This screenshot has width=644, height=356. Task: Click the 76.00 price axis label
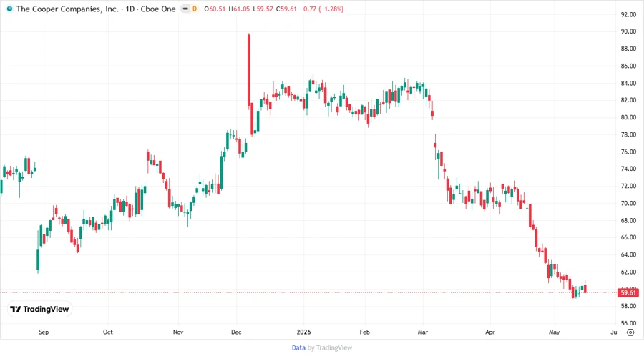pos(628,152)
